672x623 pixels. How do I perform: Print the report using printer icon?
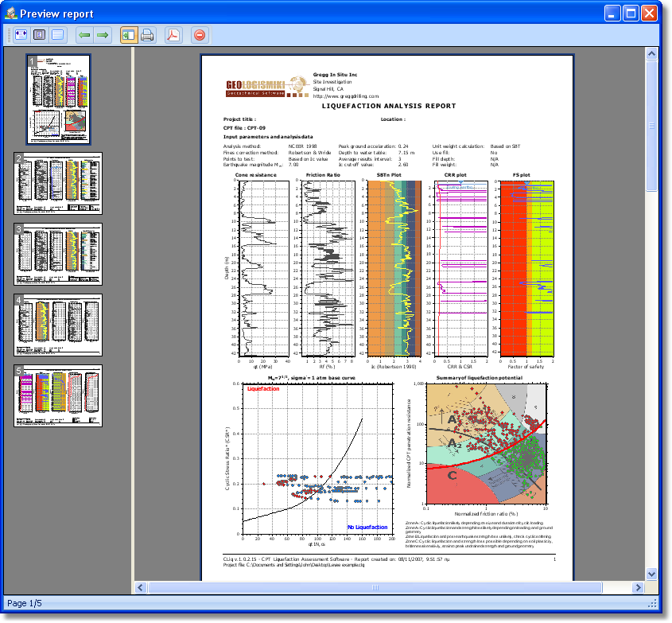(147, 35)
